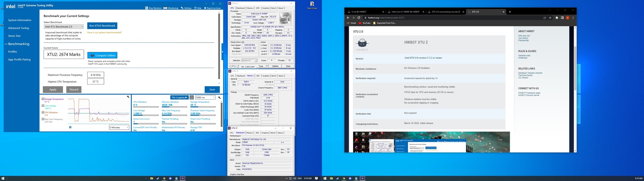Open CPU-Z Socket #1 selection dropdown
644x181 pixels.
(249, 61)
